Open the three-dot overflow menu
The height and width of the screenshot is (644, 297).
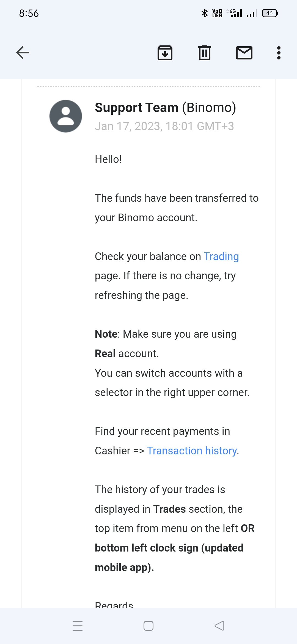pos(279,53)
